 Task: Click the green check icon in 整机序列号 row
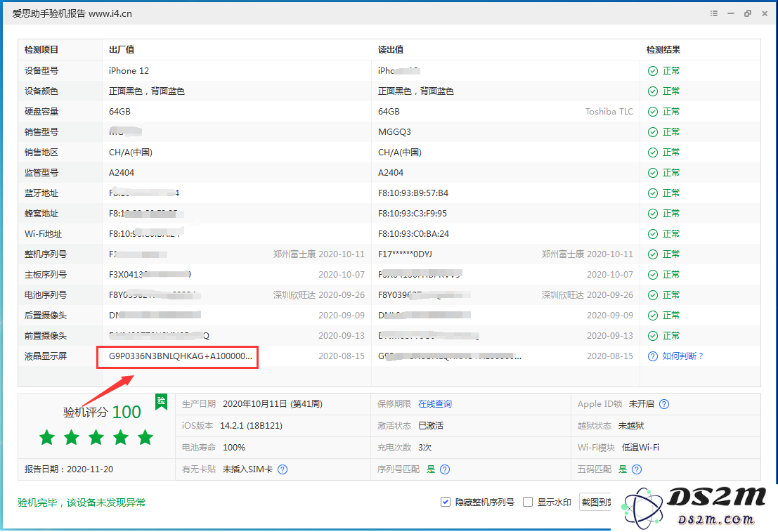[652, 254]
